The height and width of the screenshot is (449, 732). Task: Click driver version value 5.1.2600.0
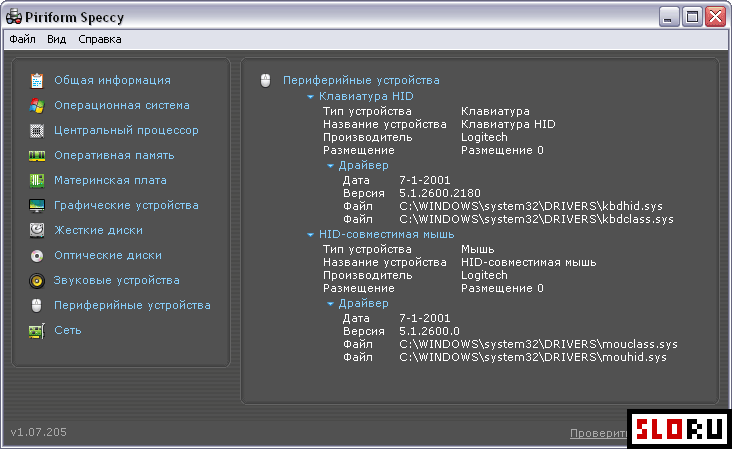point(429,331)
